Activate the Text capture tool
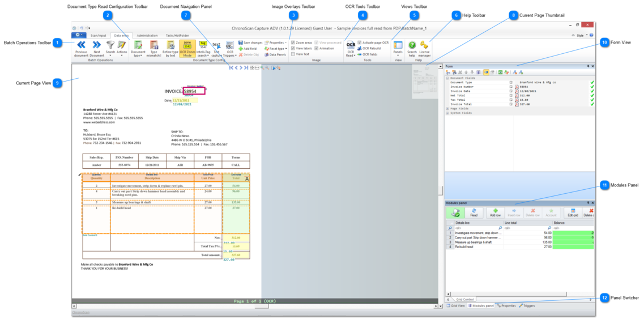Viewport: 644px width, 319px height. click(x=217, y=49)
